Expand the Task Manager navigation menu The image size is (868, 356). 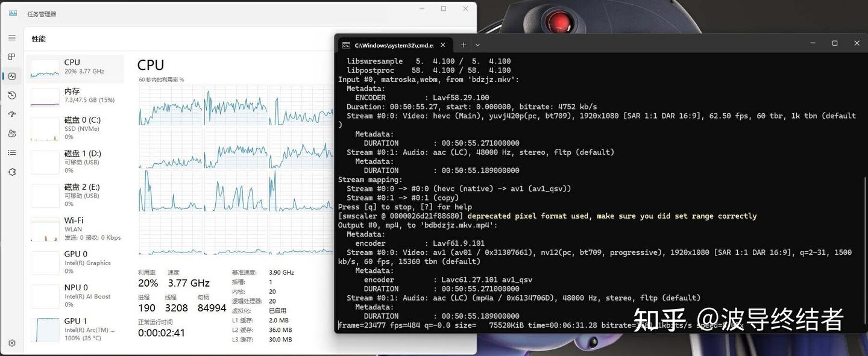[11, 37]
